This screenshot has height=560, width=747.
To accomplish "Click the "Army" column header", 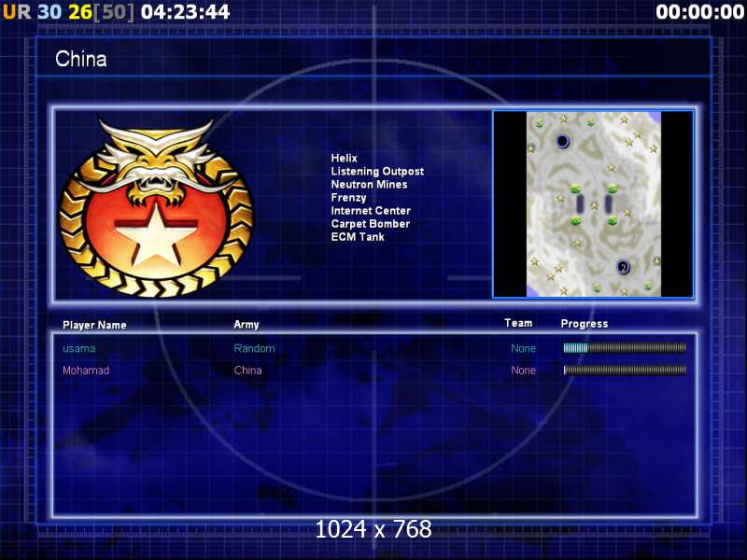I will click(x=247, y=325).
